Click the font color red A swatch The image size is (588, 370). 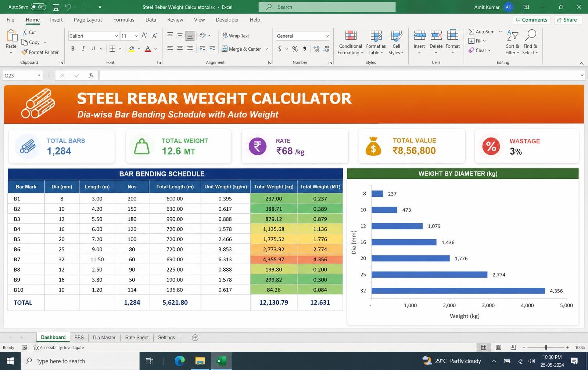[x=148, y=48]
